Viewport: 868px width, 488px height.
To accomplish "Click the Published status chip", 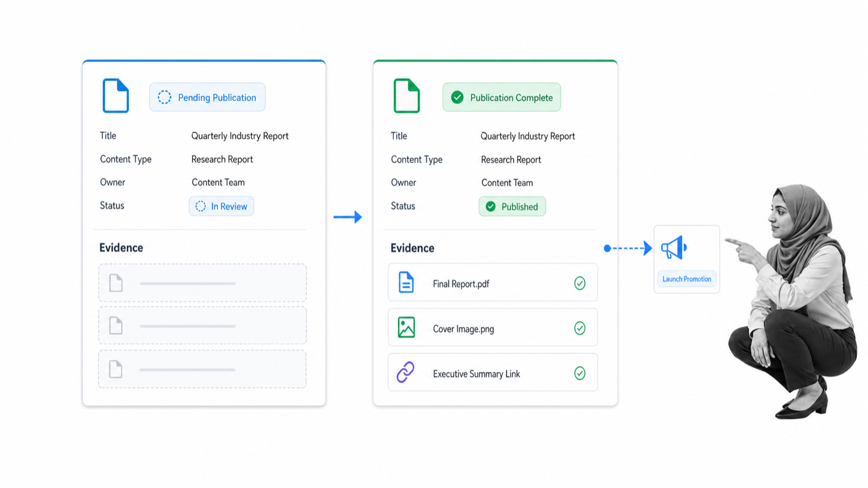I will [x=512, y=206].
